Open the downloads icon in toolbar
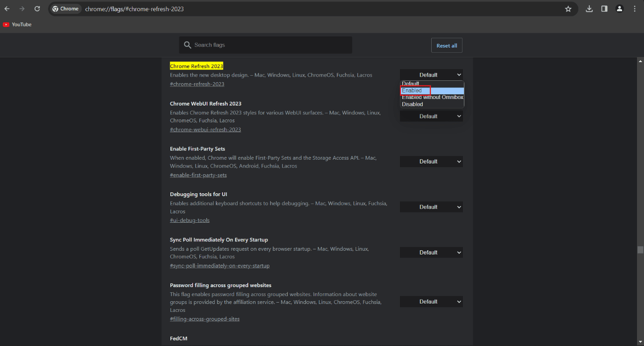 (589, 9)
